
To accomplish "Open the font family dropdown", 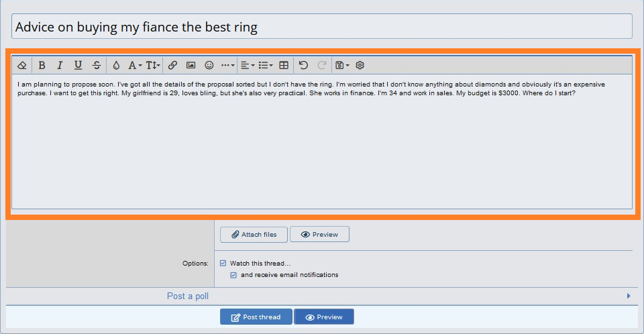I will pos(135,65).
